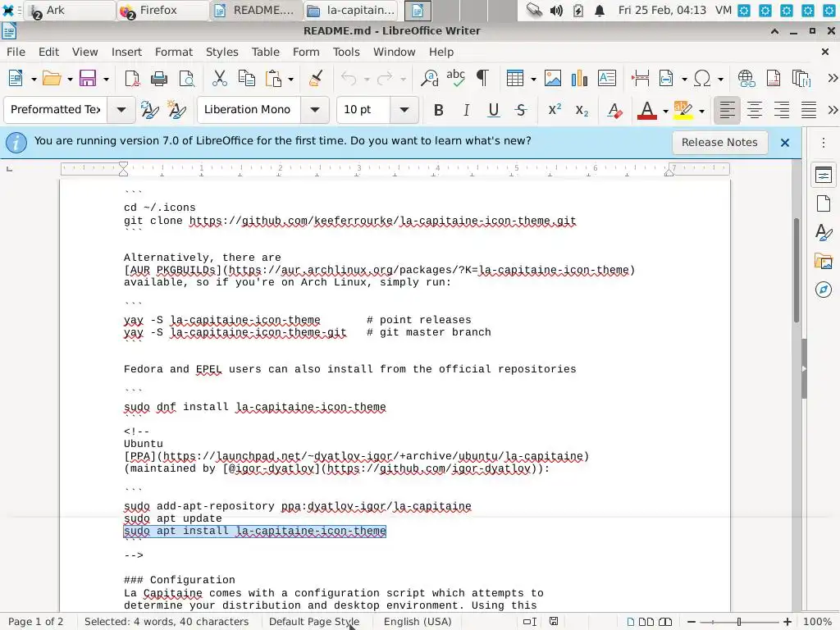Center the paragraph
Screen dimensions: 840x630
pos(755,111)
